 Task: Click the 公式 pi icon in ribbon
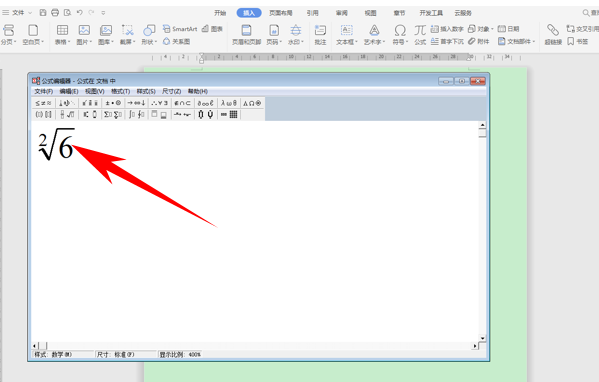tap(420, 34)
